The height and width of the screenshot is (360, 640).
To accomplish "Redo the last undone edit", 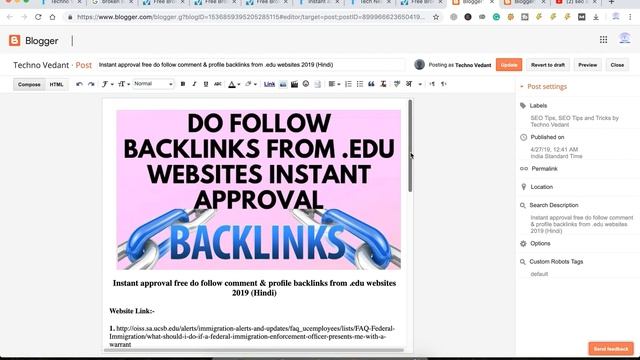I will pos(91,84).
